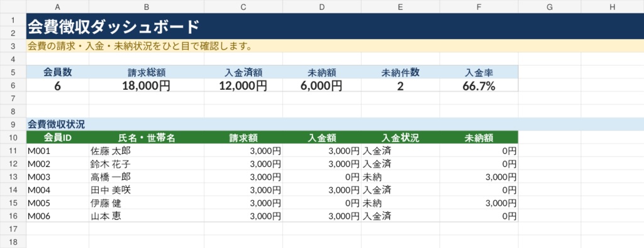Click the title cell 会費徴収ダッシュボード
The image size is (644, 248).
pyautogui.click(x=335, y=26)
